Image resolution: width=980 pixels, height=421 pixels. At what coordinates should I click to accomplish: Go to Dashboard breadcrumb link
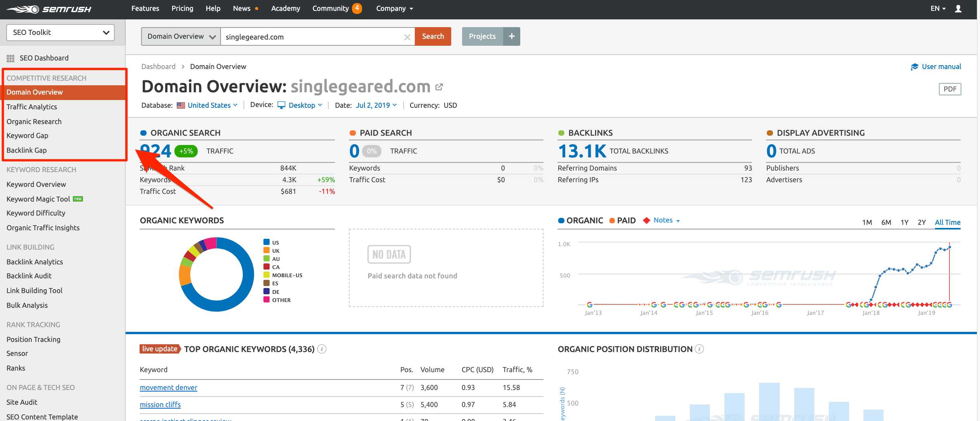[x=158, y=67]
